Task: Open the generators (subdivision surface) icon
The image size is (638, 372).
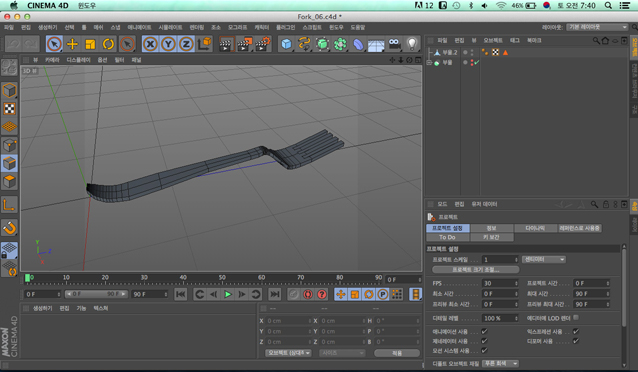Action: (322, 44)
